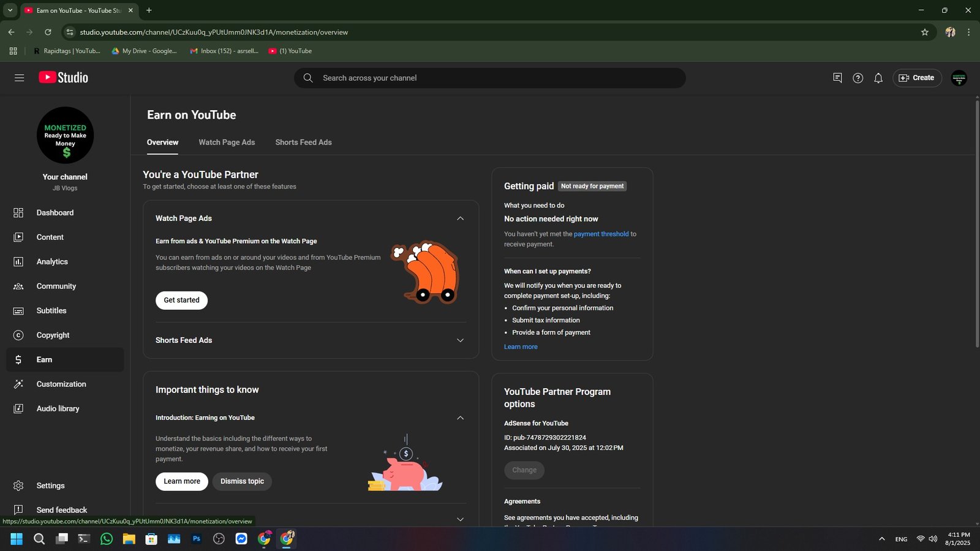The height and width of the screenshot is (551, 980).
Task: Open a new browser tab
Action: click(149, 10)
